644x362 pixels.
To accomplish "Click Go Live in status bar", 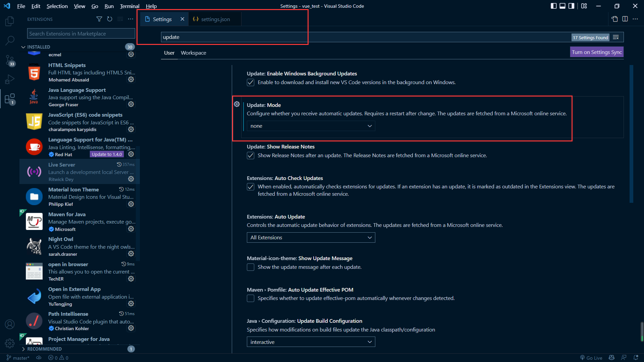I will [x=591, y=358].
